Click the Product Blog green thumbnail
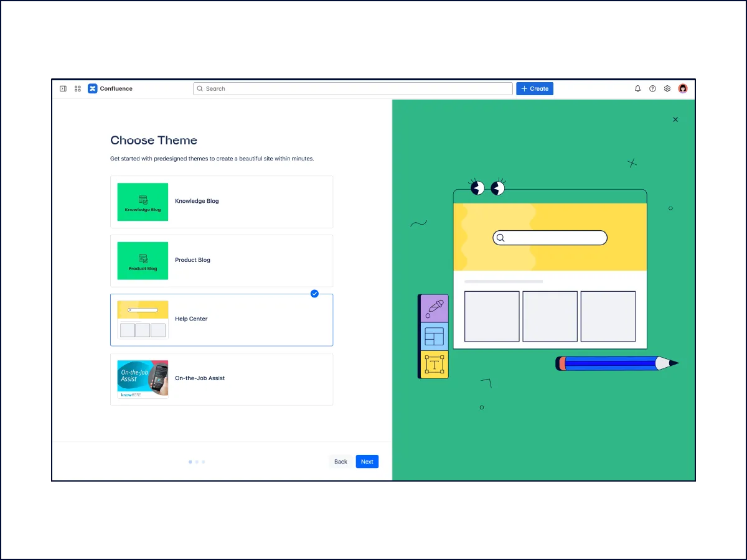 (x=143, y=261)
